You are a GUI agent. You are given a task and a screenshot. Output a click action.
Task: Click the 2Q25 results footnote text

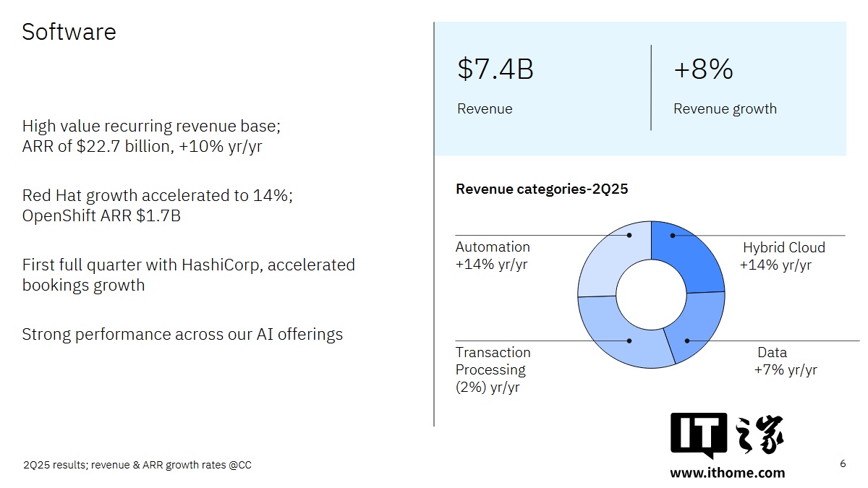[x=137, y=465]
